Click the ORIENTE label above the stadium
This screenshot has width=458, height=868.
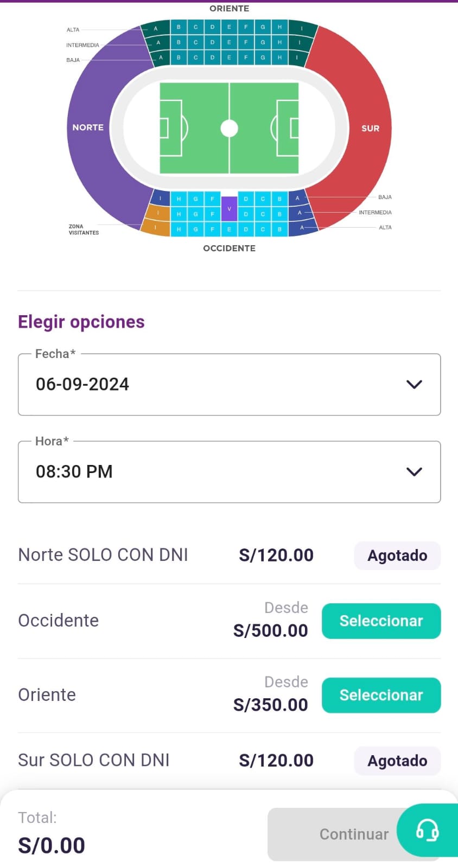[229, 9]
